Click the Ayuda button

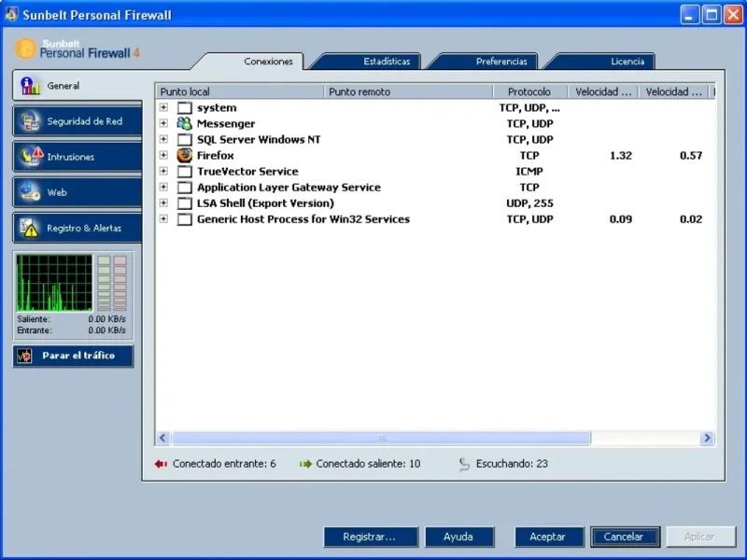pos(459,537)
